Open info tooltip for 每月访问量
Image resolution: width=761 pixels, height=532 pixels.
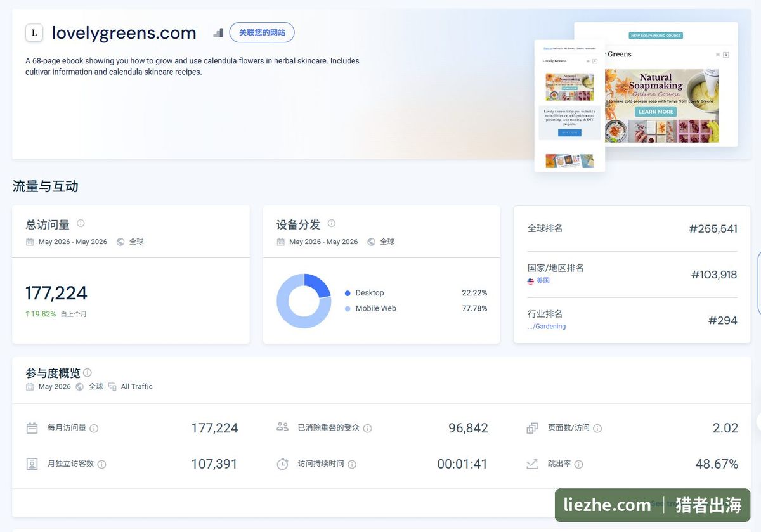(94, 429)
